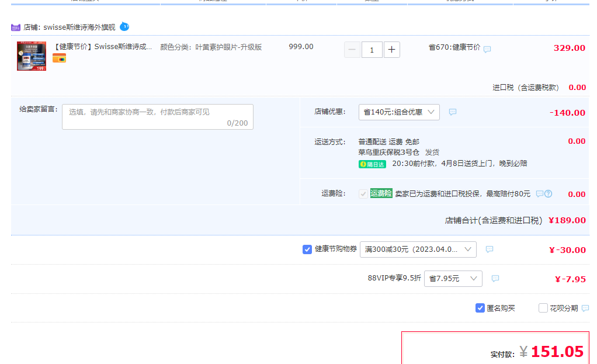
Task: Increase quantity with the plus button
Action: point(392,50)
